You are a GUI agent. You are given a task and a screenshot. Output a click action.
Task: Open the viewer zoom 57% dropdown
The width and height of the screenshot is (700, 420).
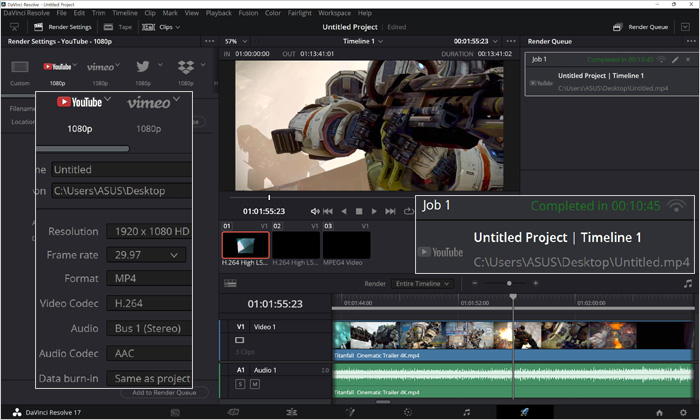pos(245,41)
